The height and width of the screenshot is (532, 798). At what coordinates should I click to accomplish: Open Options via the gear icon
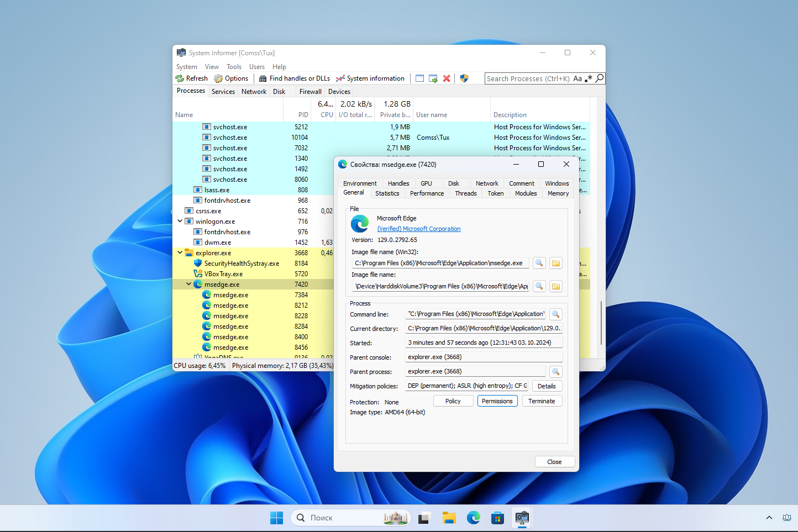tap(218, 78)
